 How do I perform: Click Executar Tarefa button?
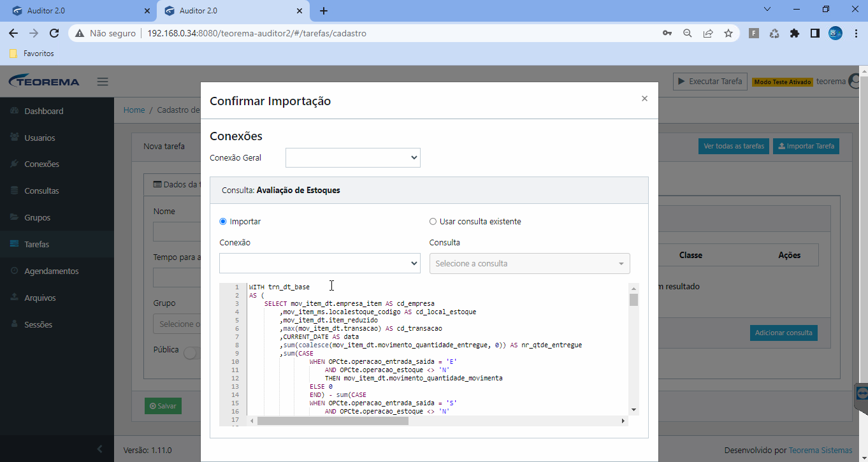click(x=710, y=82)
